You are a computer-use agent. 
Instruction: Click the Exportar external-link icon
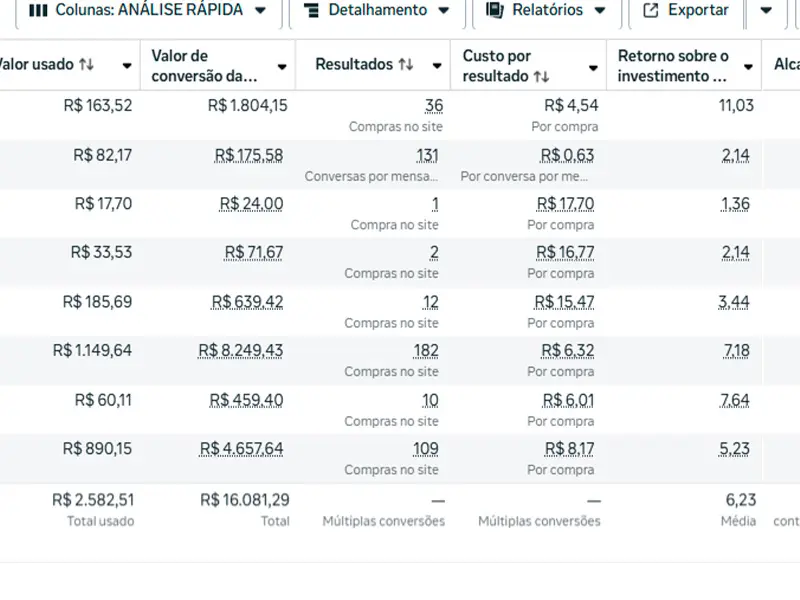point(651,10)
